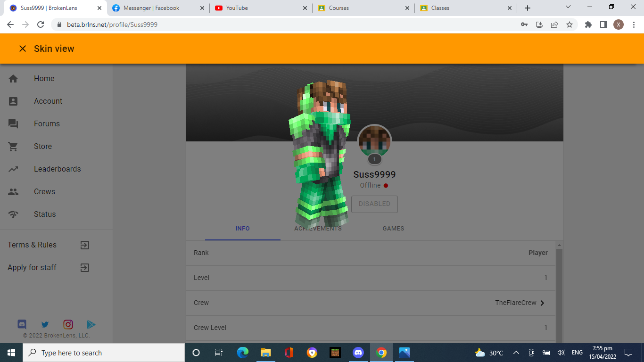The width and height of the screenshot is (644, 362).
Task: Click the install app icon in address bar
Action: tap(539, 25)
